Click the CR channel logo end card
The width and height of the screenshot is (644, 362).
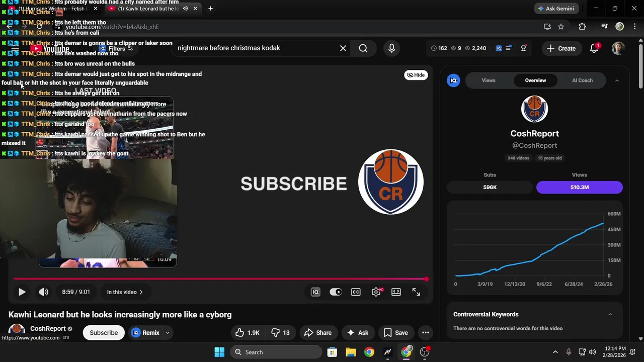391,182
